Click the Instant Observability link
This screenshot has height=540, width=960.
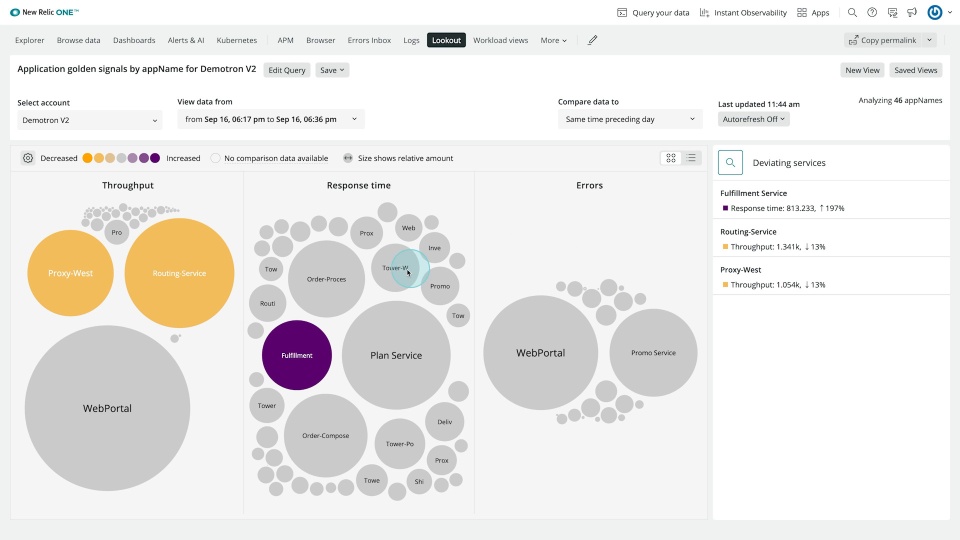(x=751, y=12)
